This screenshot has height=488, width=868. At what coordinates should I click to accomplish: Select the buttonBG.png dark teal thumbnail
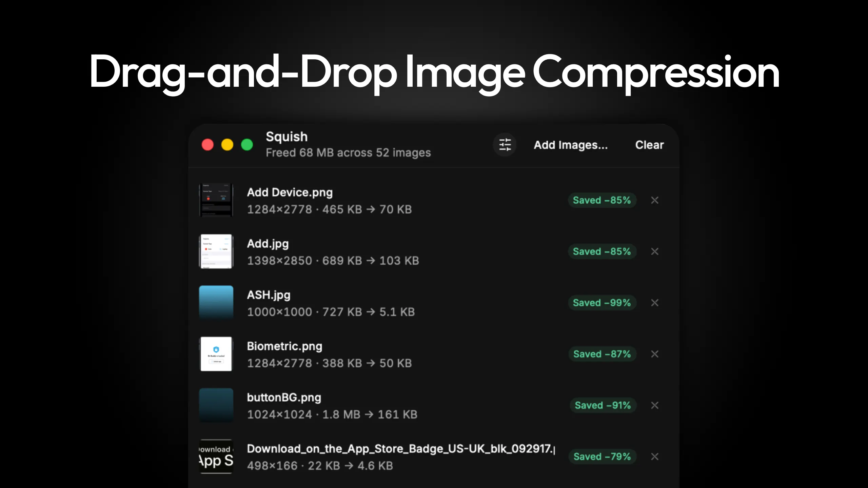[x=216, y=405]
